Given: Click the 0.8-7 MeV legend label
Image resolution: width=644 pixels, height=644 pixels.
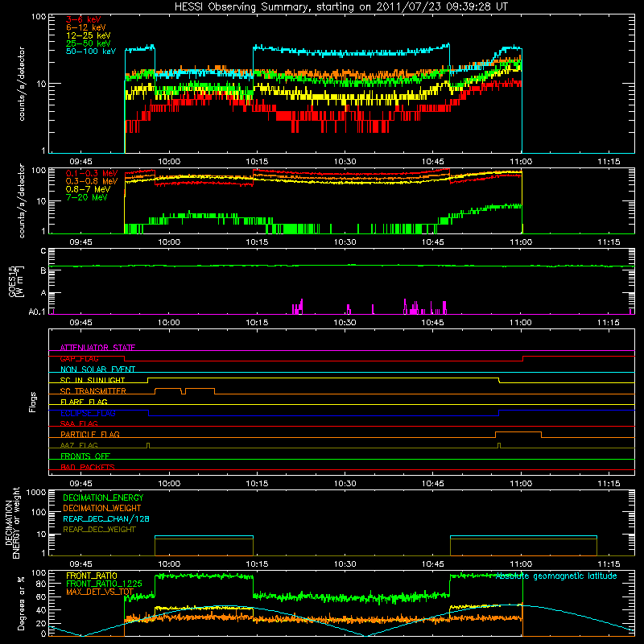Looking at the screenshot, I should click(88, 189).
